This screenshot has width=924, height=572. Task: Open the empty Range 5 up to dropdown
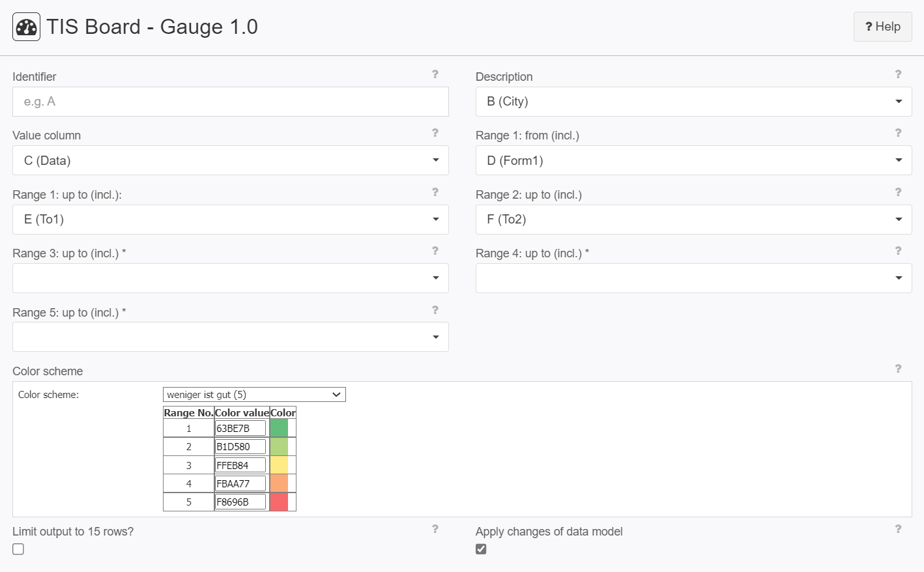[x=231, y=337]
